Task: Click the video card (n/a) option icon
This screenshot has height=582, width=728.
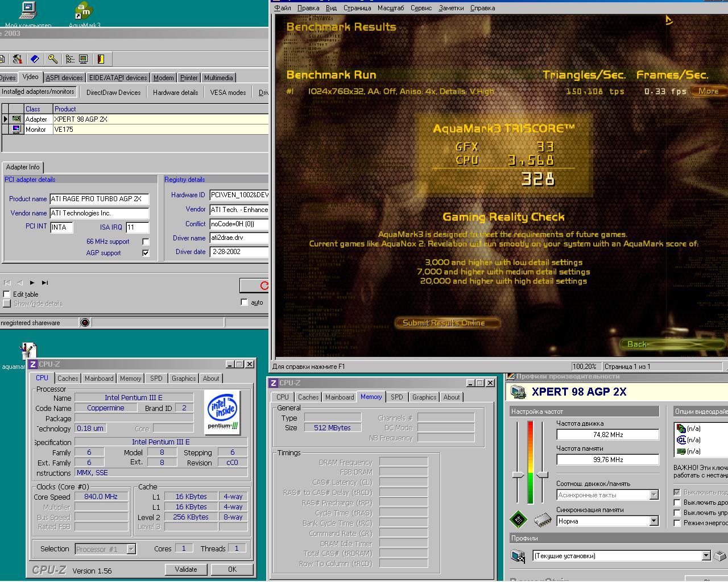Action: click(x=681, y=451)
